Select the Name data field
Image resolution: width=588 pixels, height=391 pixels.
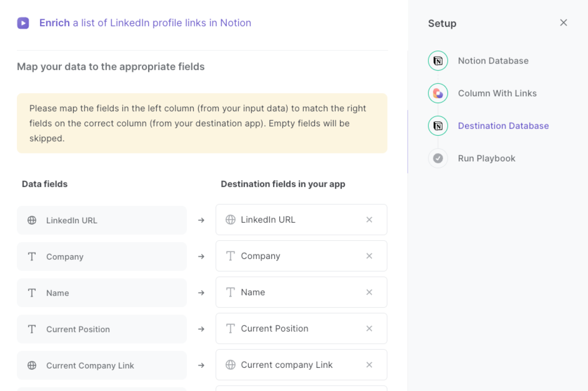[x=102, y=293]
